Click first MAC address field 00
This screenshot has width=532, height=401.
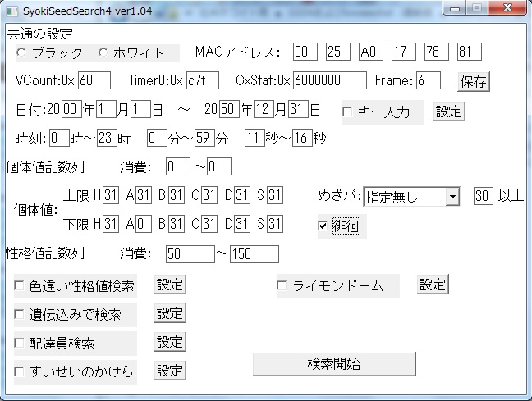305,52
